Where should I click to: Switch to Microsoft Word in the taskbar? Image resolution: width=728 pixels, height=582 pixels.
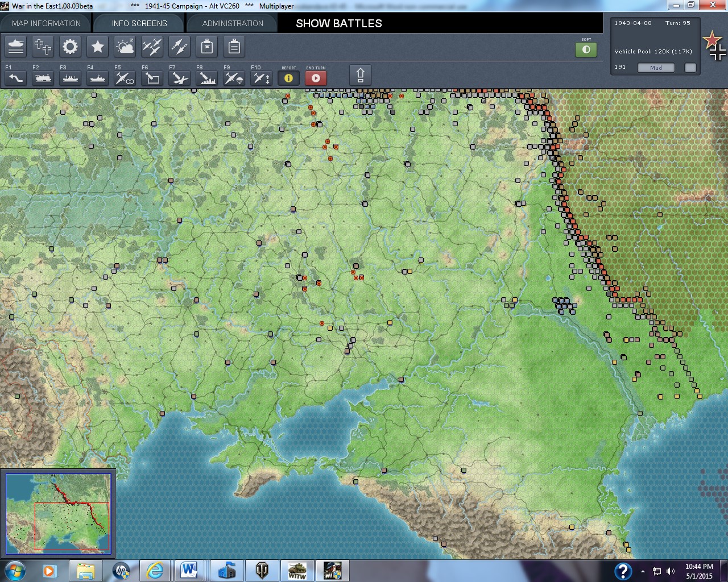[189, 571]
